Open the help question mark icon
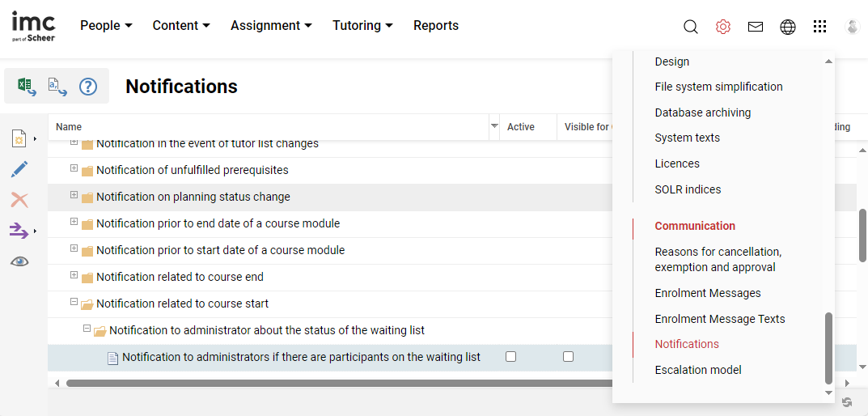The width and height of the screenshot is (868, 416). click(88, 87)
